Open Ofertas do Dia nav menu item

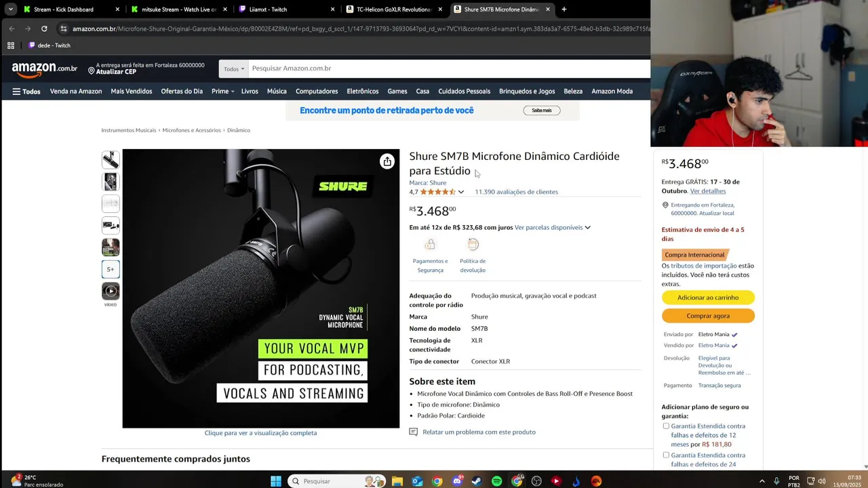coord(182,91)
